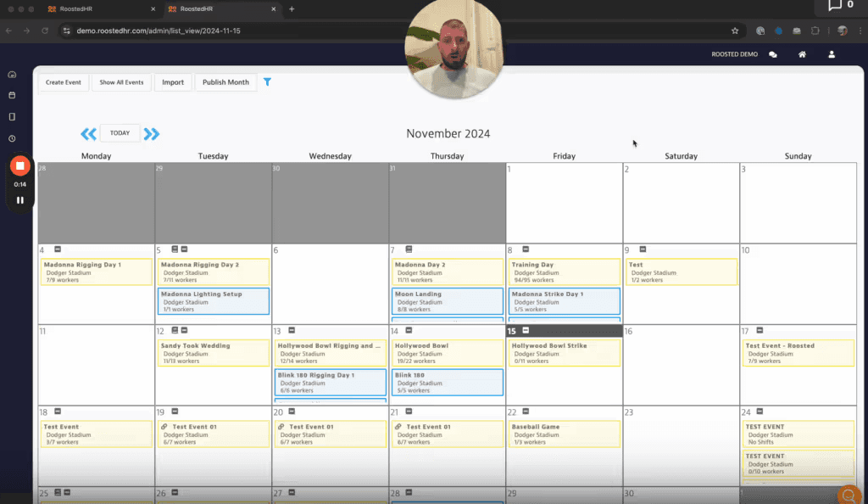Collapse day 4 with its minus icon

pos(58,249)
